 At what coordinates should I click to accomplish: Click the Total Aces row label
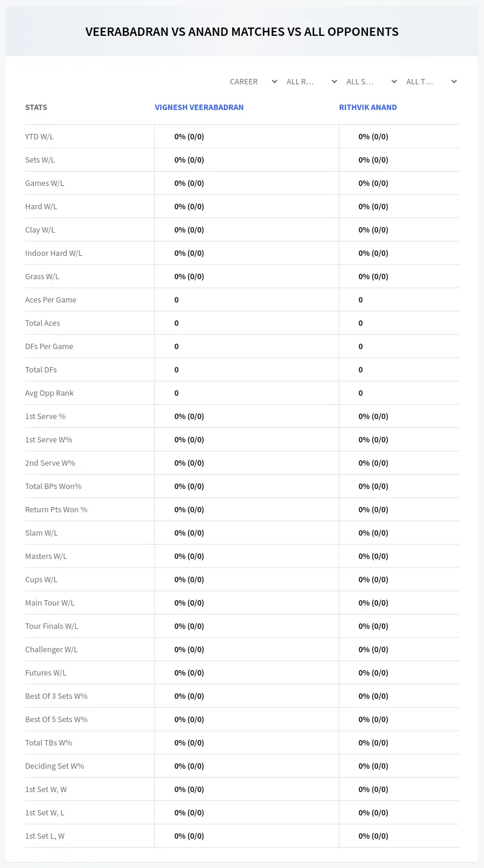tap(42, 323)
